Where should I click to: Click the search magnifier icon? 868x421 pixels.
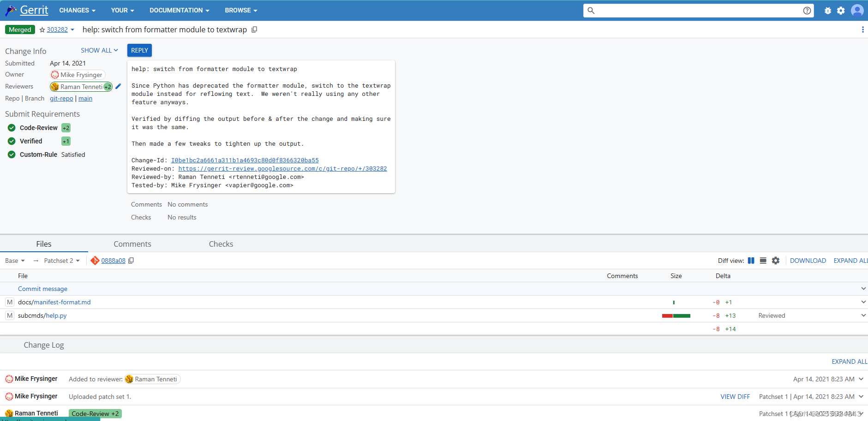click(x=591, y=11)
